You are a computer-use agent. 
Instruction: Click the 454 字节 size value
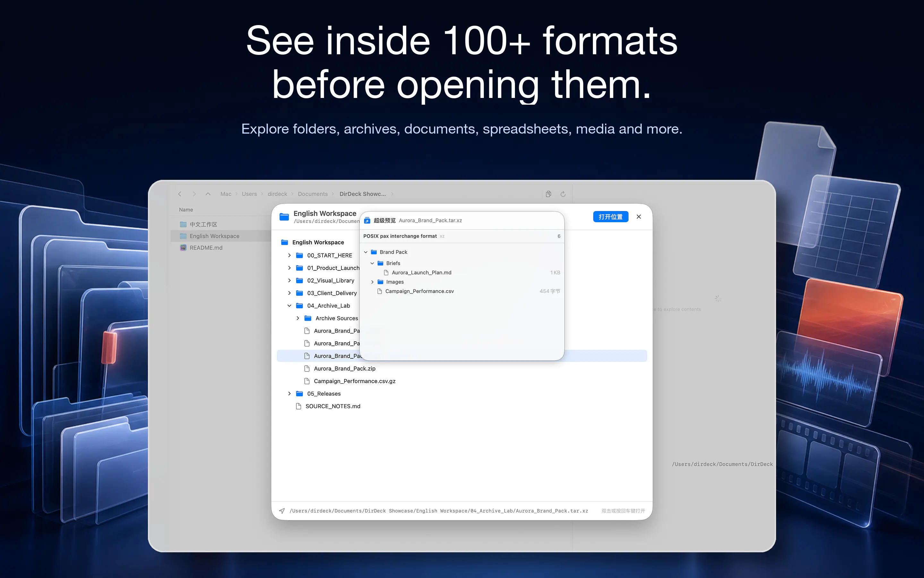[550, 291]
